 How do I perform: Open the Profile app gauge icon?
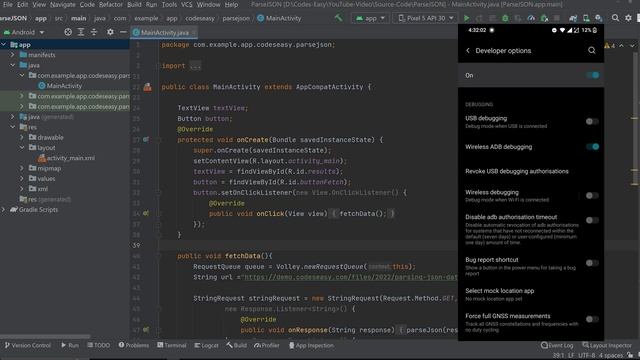click(531, 18)
